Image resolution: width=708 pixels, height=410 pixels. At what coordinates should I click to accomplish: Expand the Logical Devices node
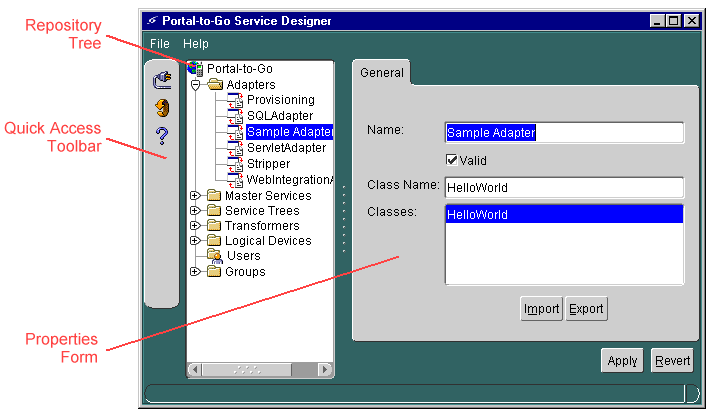point(195,240)
